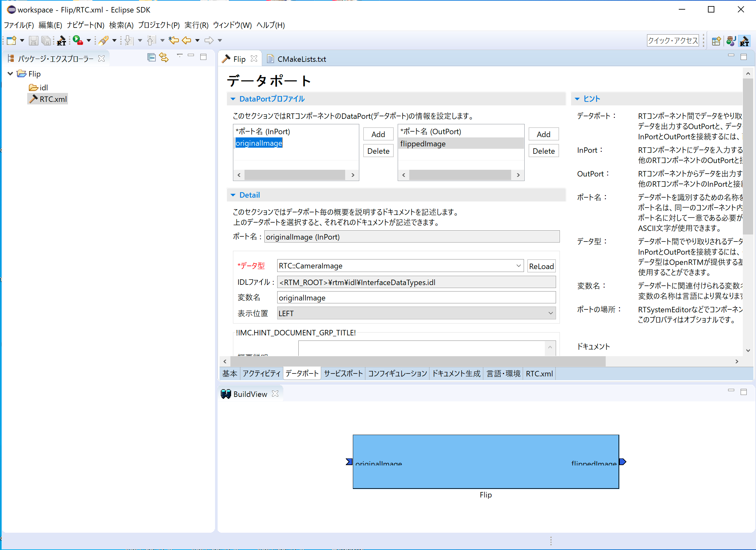Click the ReLoad button
The width and height of the screenshot is (756, 550).
tap(541, 266)
